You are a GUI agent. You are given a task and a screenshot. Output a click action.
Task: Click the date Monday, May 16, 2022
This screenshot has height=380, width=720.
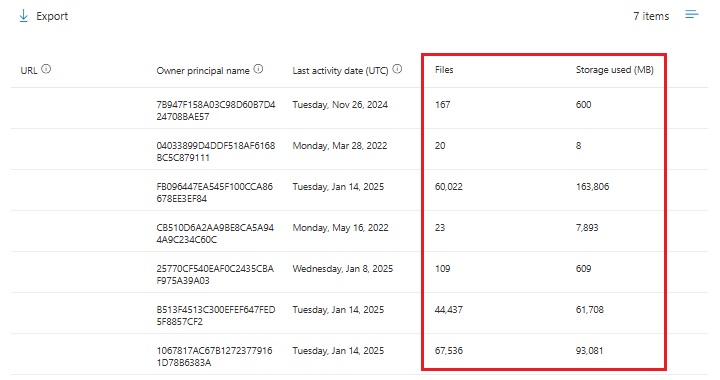coord(340,228)
